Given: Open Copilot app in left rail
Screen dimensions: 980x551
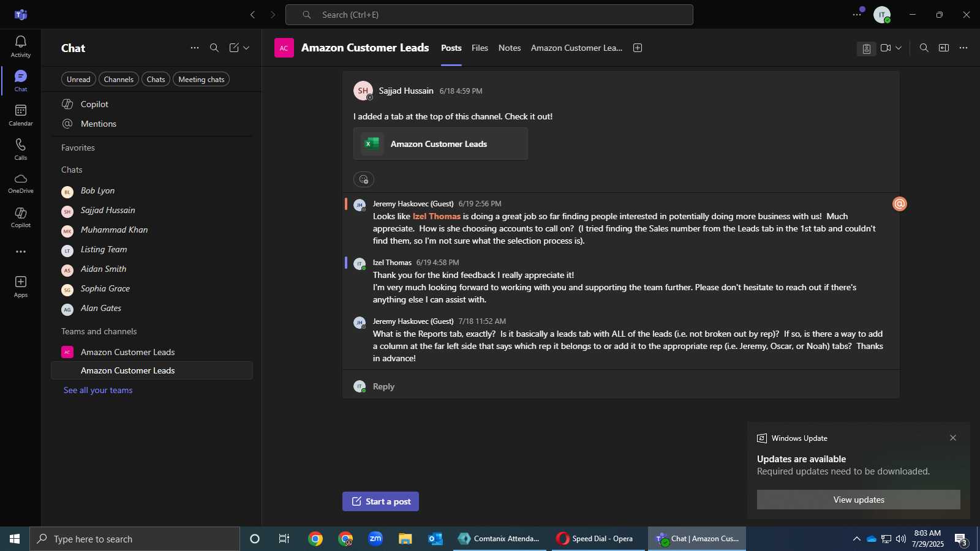Looking at the screenshot, I should pyautogui.click(x=20, y=217).
